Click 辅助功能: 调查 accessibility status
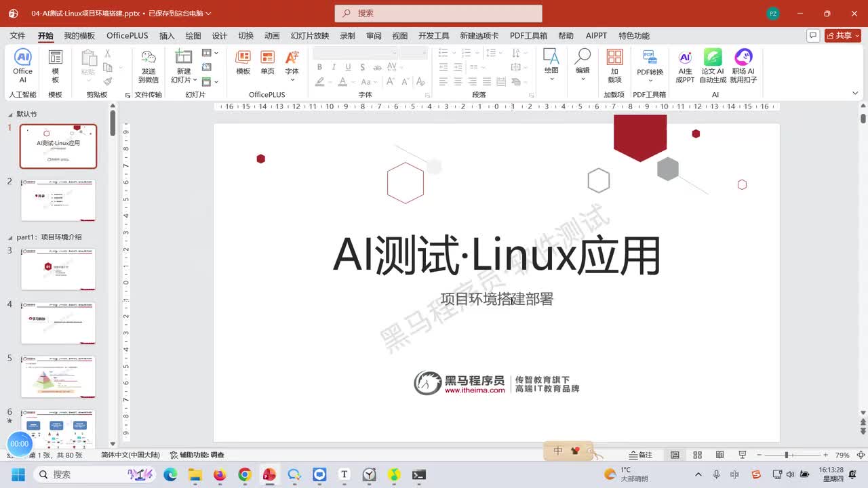This screenshot has width=868, height=488. [x=197, y=455]
